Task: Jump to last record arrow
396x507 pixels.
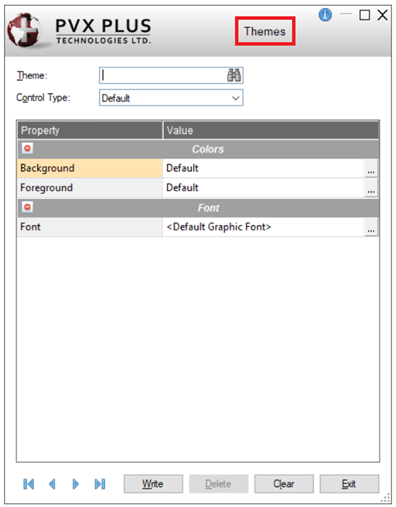Action: [x=100, y=484]
